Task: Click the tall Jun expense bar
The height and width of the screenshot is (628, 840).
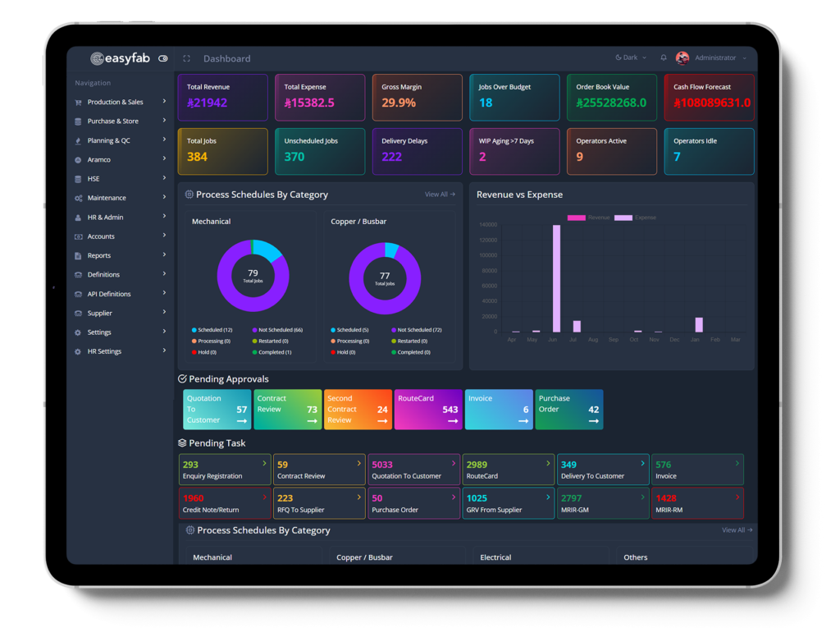Action: (x=557, y=278)
